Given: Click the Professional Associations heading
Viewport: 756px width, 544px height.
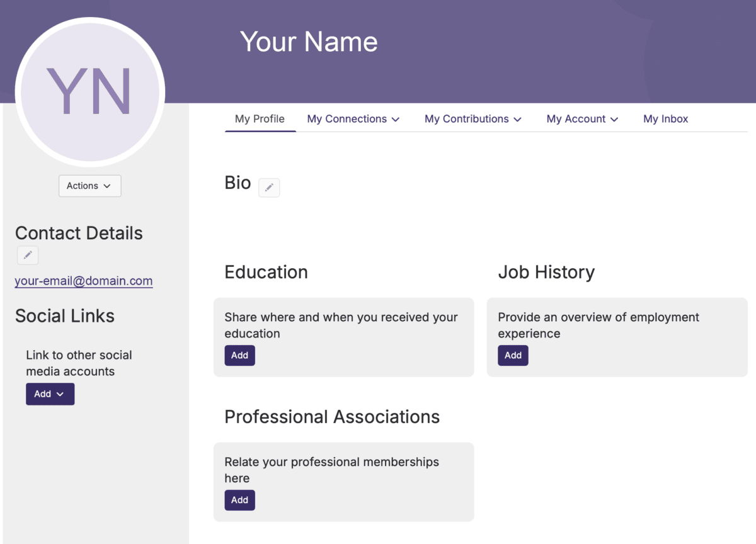Looking at the screenshot, I should coord(332,417).
